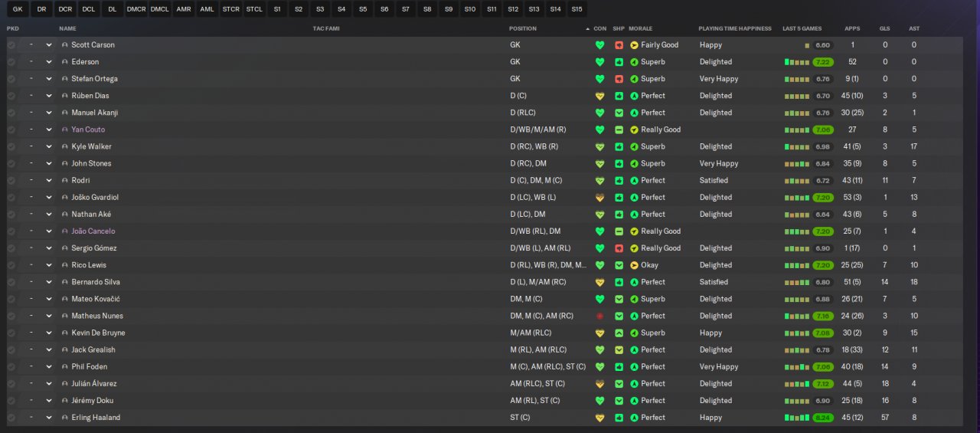
Task: Select the DCR position slot
Action: 66,9
